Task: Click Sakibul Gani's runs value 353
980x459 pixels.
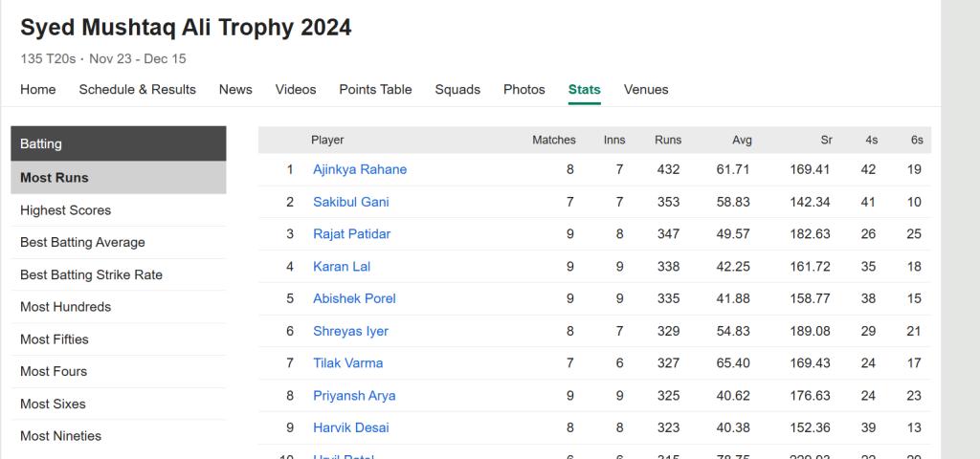Action: click(x=668, y=202)
